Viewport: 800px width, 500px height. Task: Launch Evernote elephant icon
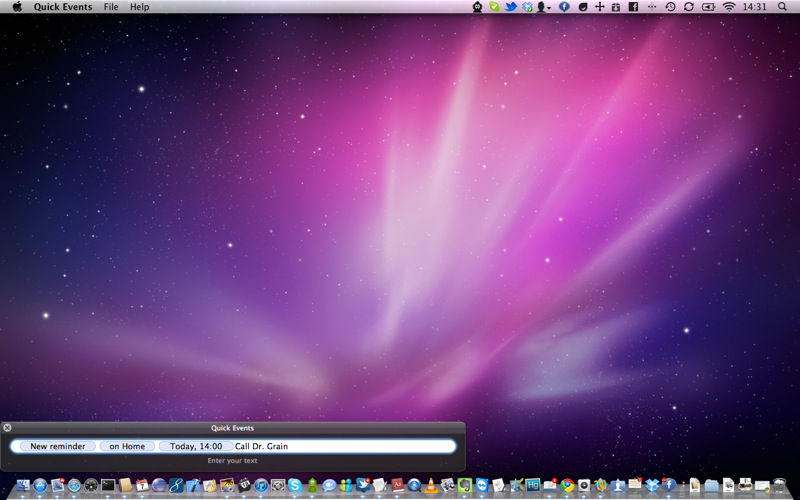[x=465, y=485]
